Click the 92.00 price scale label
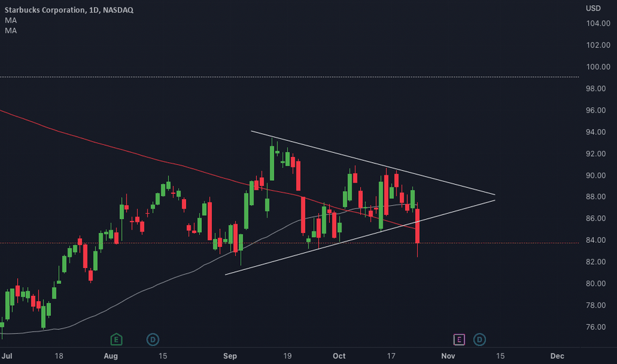Screen dimensions: 617x364 (596, 154)
